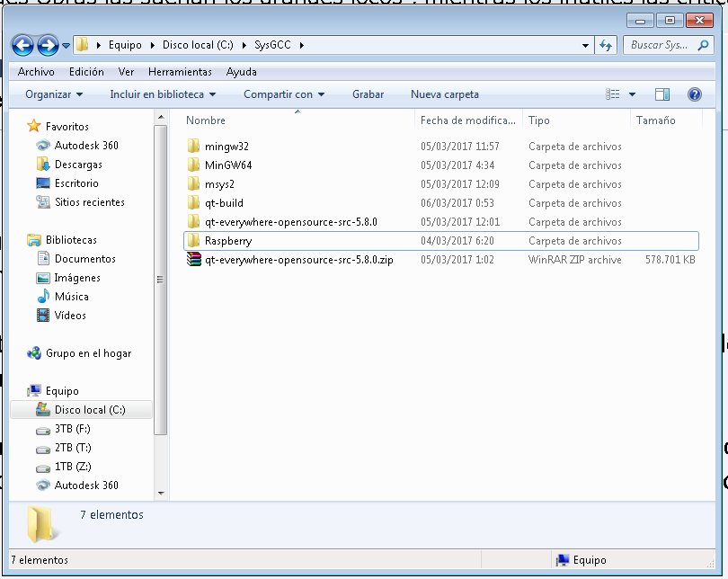728x579 pixels.
Task: Click the Bibliotecas icon in sidebar
Action: [34, 240]
